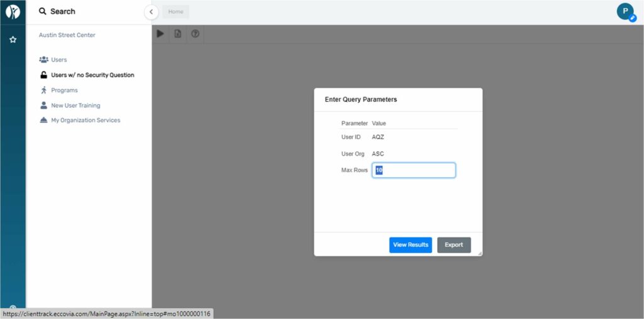Click the Users group icon
644x319 pixels.
[43, 60]
